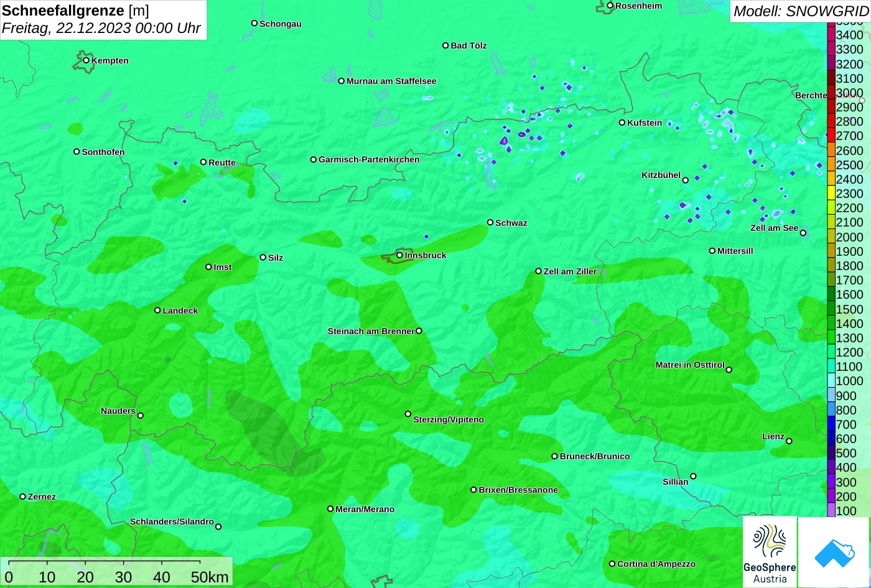Click the Innsbruck city marker
871x588 pixels.
[x=399, y=255]
